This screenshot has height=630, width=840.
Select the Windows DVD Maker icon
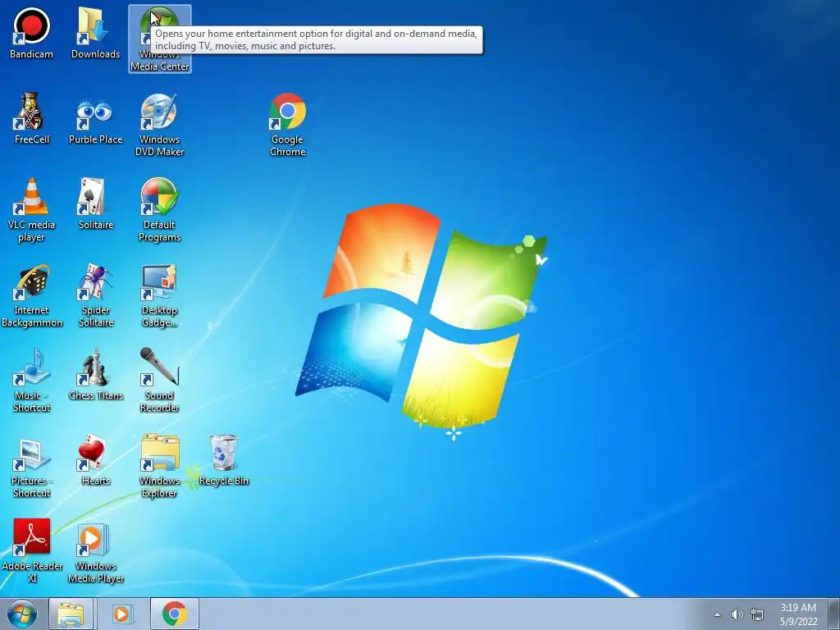160,125
